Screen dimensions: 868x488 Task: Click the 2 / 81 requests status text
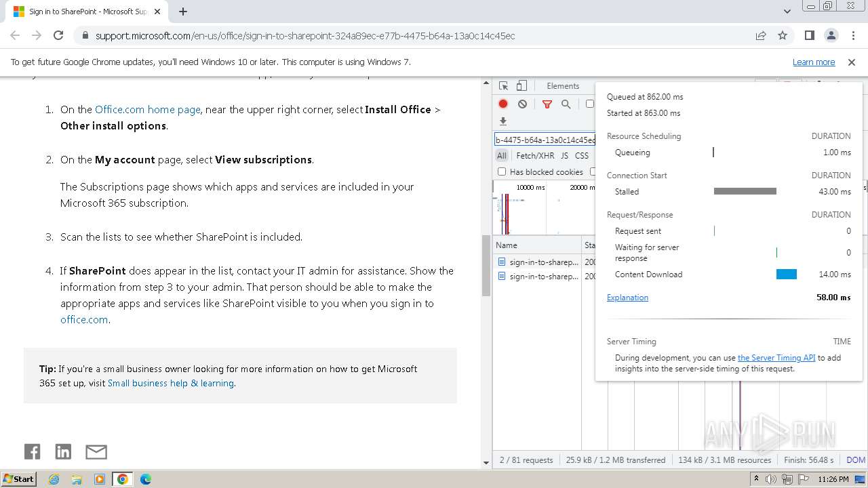tap(526, 460)
